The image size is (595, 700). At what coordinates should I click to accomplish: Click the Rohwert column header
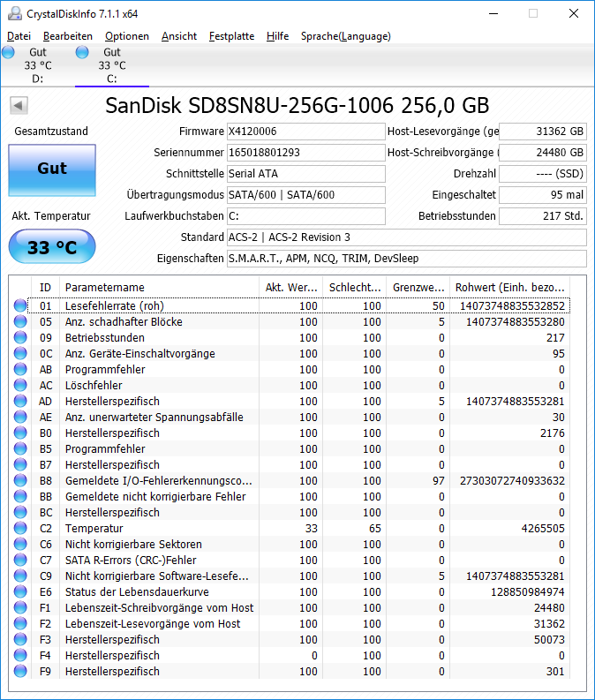pyautogui.click(x=509, y=288)
